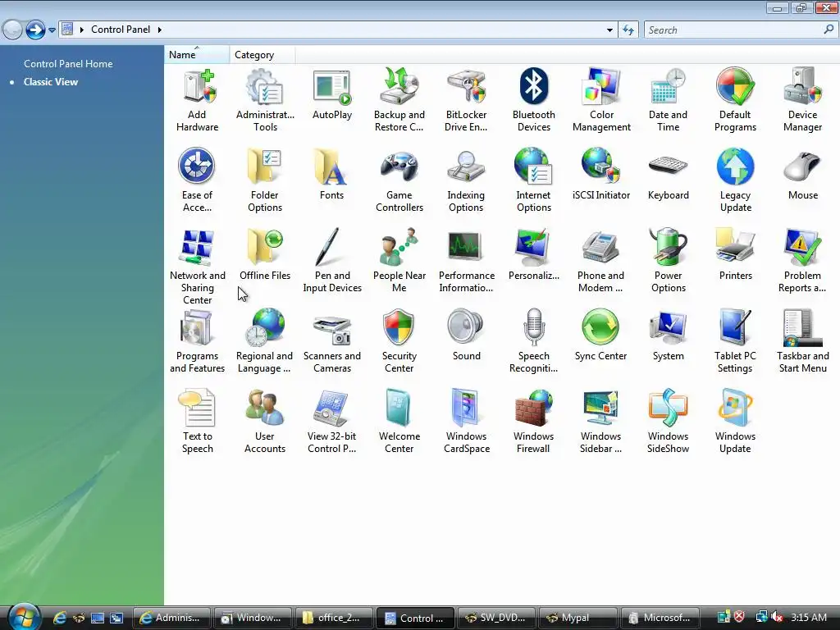Open Default Programs

[x=736, y=100]
